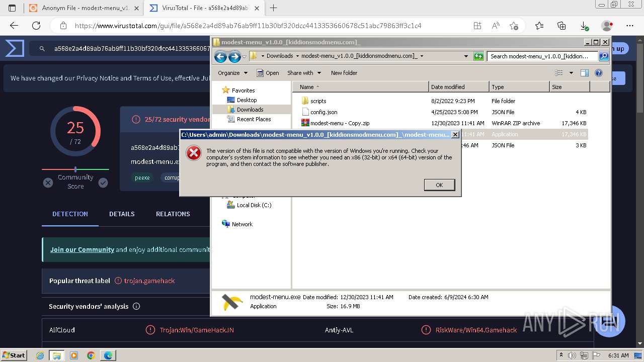Sort files by Size column
644x362 pixels.
tap(570, 87)
